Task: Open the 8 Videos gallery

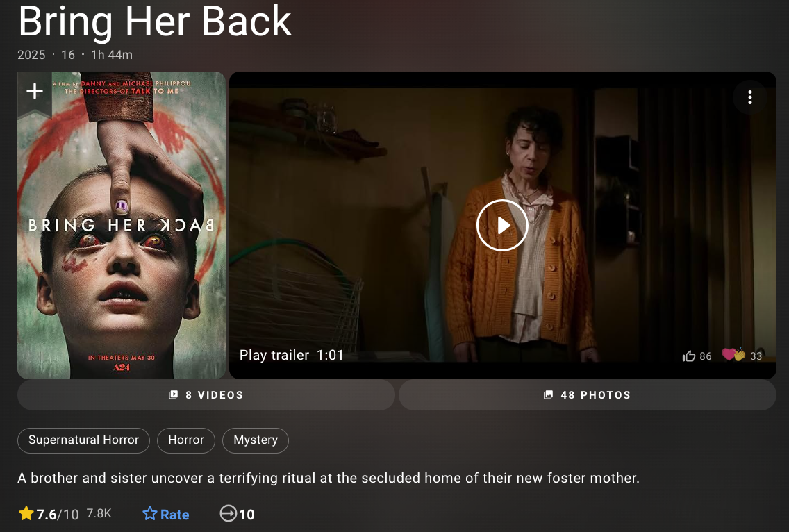Action: click(206, 395)
